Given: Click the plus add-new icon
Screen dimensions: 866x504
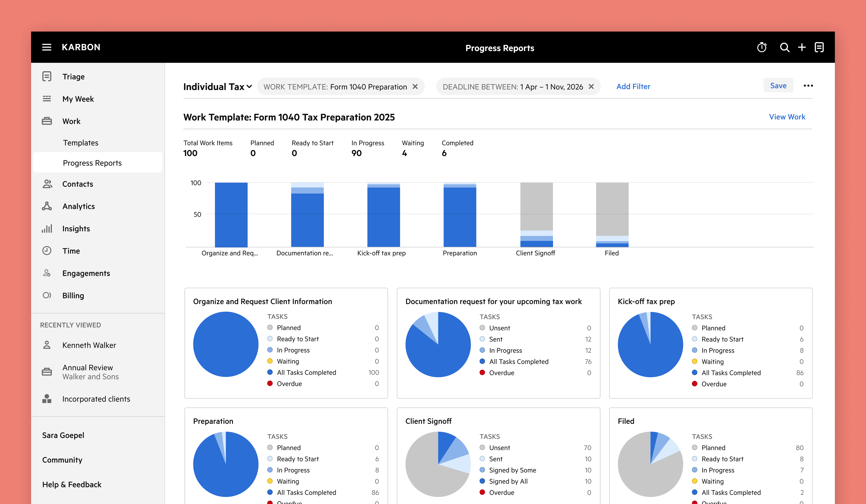Looking at the screenshot, I should point(802,47).
